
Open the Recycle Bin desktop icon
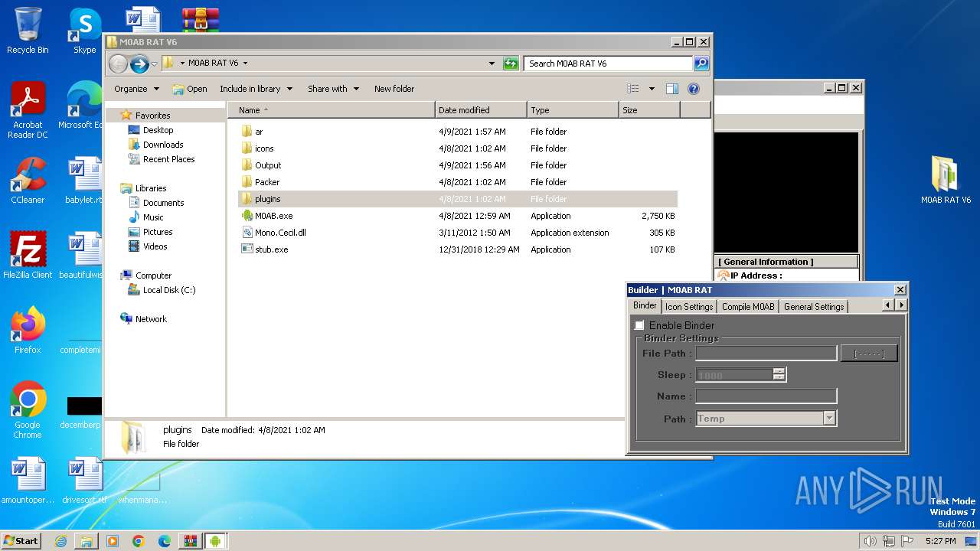[x=28, y=31]
